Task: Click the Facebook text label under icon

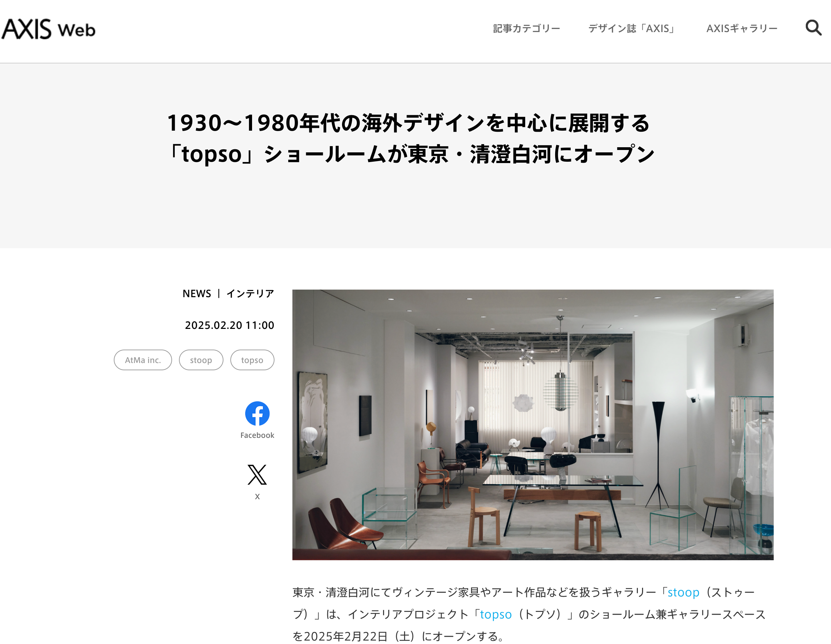Action: (x=257, y=435)
